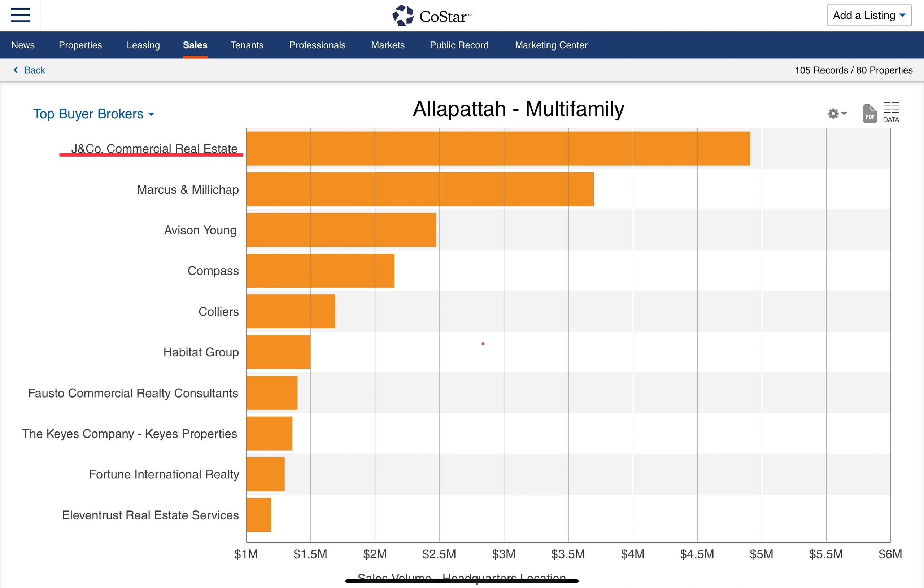
Task: Open the Leasing tab
Action: click(143, 45)
